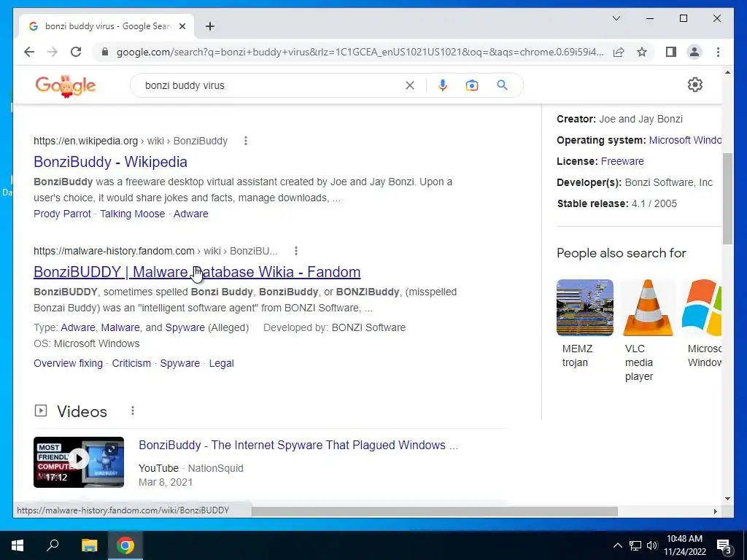Start a search by voice

click(443, 85)
